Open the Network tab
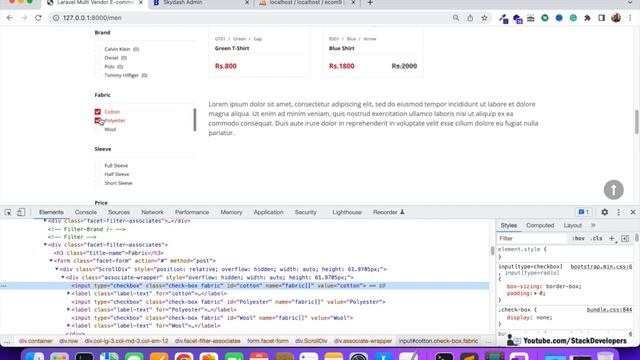Screen dimensions: 640x360 tap(152, 212)
